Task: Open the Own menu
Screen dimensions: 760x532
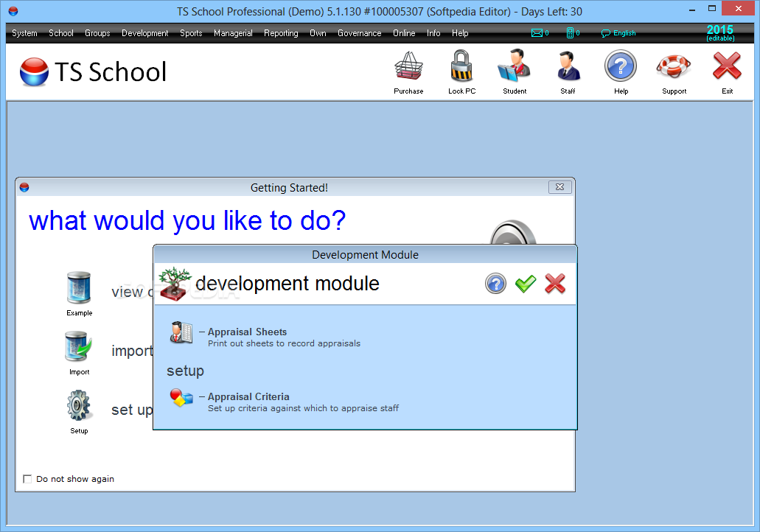Action: (318, 33)
